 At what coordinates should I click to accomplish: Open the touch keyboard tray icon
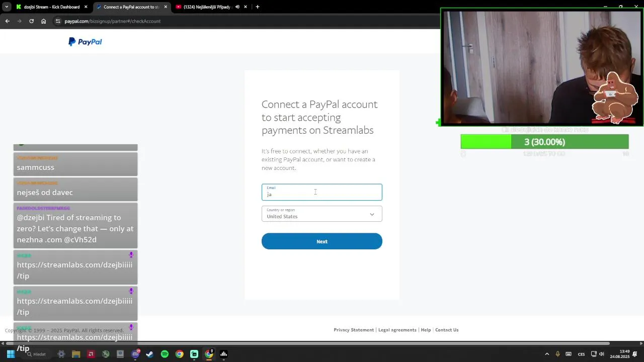tap(569, 354)
